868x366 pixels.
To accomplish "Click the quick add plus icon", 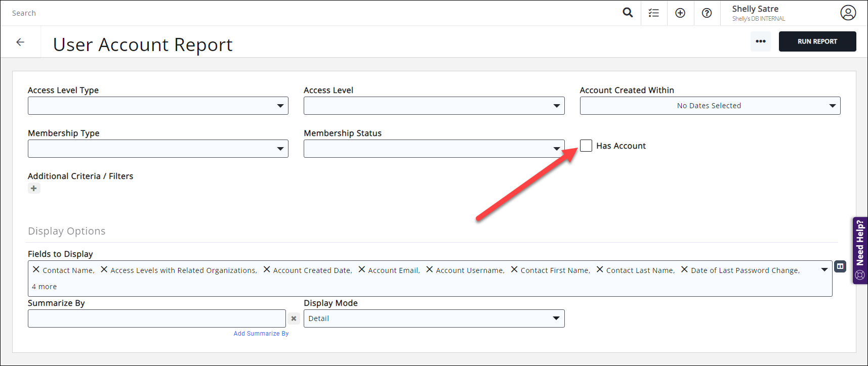I will [680, 13].
